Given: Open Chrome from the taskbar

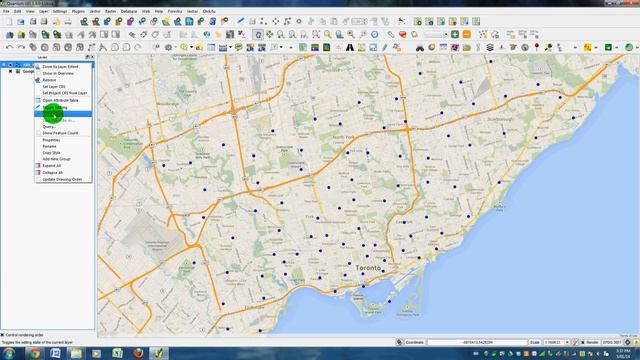Looking at the screenshot, I should 34,353.
